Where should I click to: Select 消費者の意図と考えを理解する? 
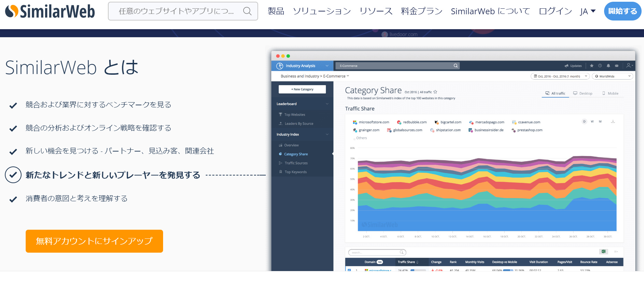click(76, 198)
